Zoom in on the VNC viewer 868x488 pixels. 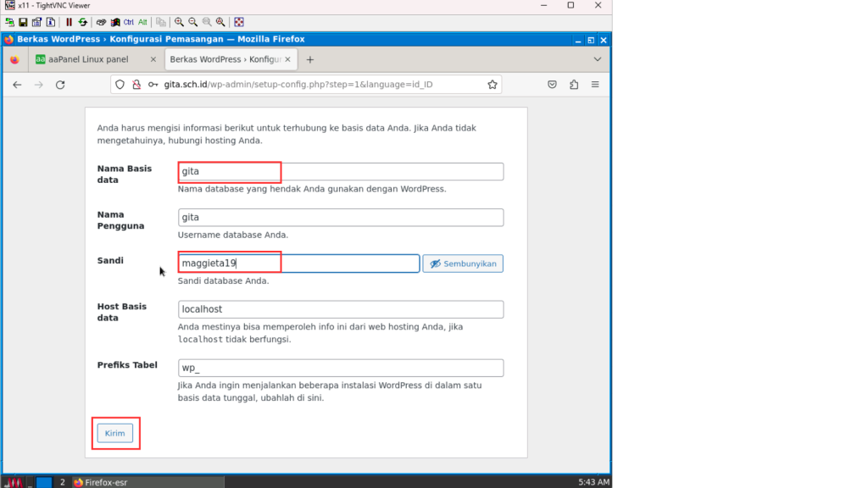tap(180, 22)
